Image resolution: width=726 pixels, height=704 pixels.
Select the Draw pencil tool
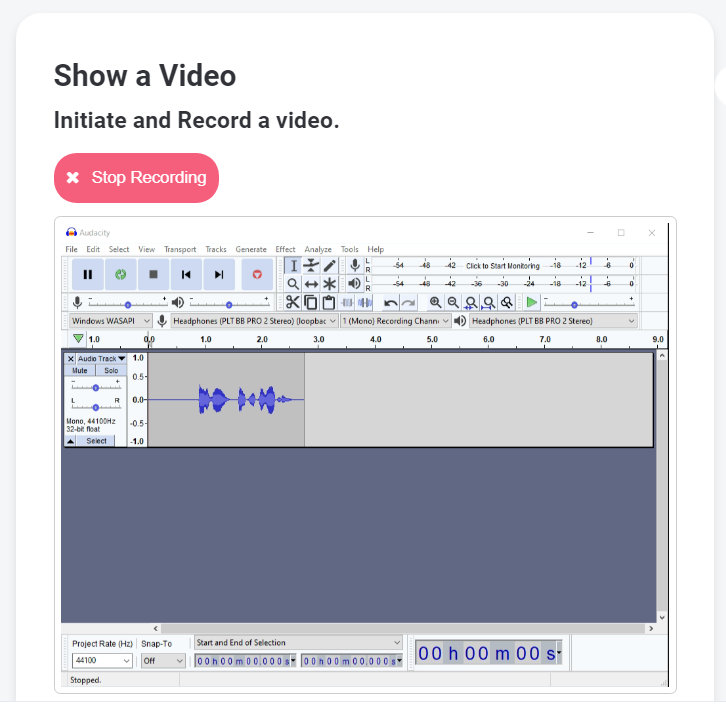(329, 266)
